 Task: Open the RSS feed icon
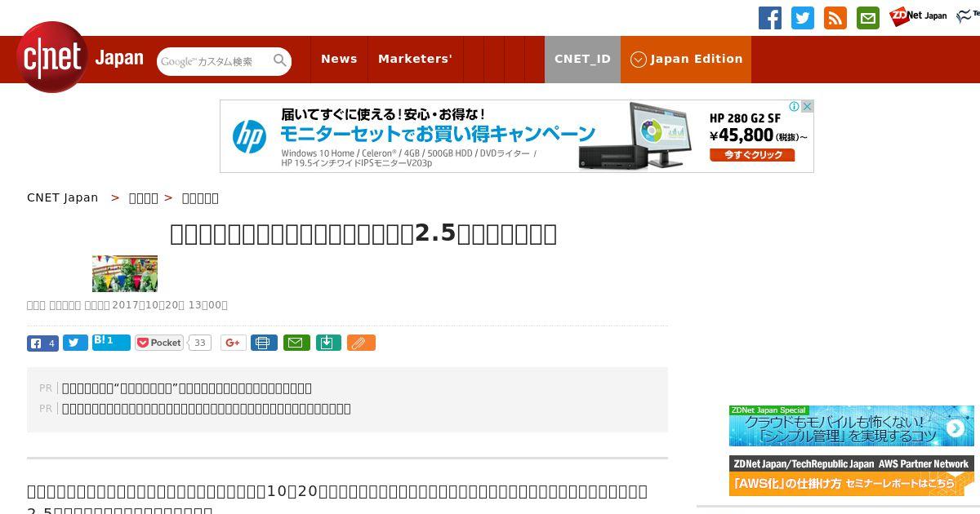pos(835,18)
